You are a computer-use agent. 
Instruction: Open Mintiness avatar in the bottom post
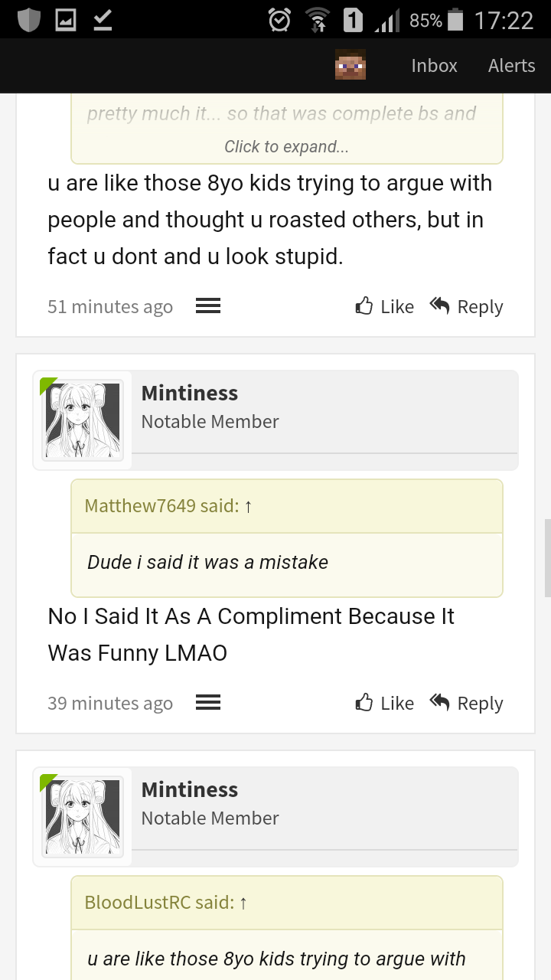pyautogui.click(x=82, y=816)
